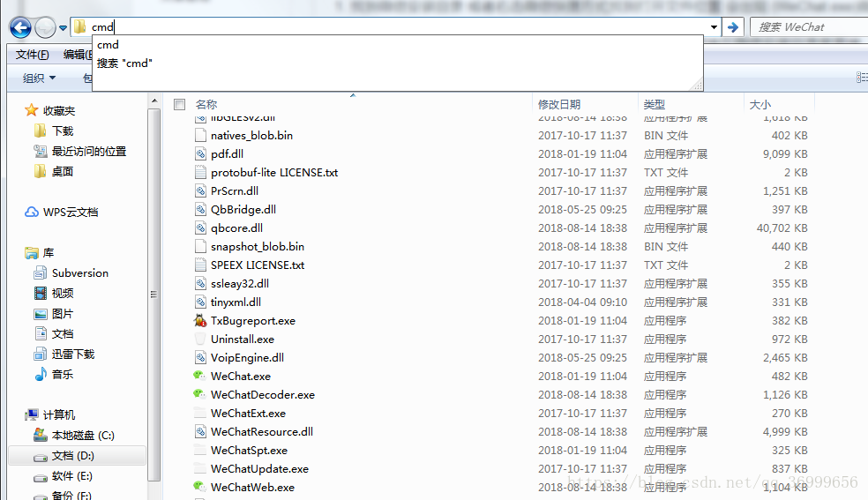Click the 图片 library picture icon

click(41, 314)
